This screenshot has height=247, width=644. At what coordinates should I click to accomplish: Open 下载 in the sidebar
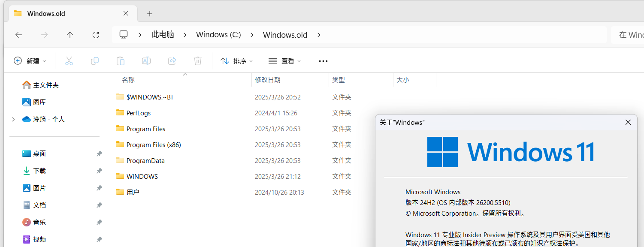pyautogui.click(x=39, y=171)
